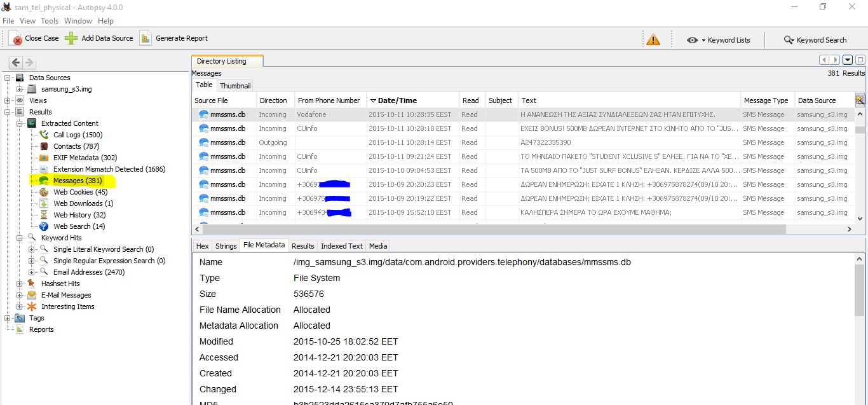Viewport: 868px width, 405px height.
Task: Maximize the Directory Listing window pane
Action: 860,60
